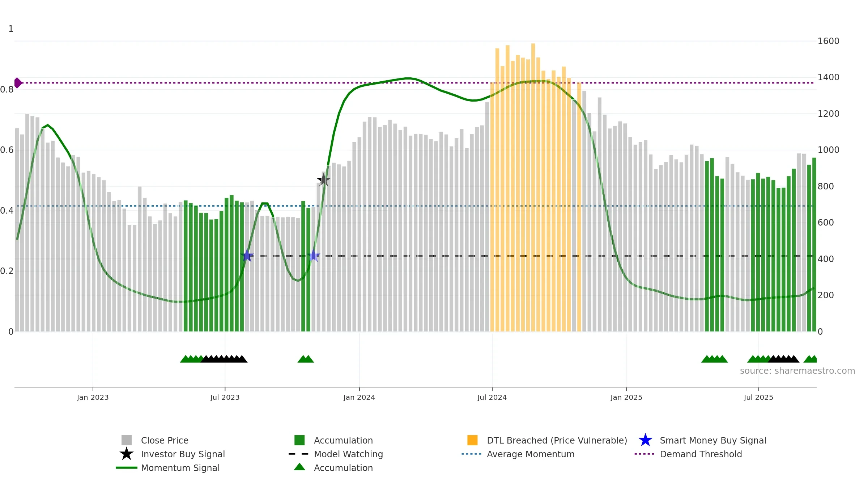Image resolution: width=868 pixels, height=488 pixels.
Task: Click the purple diamond Demand Threshold marker
Action: [18, 83]
